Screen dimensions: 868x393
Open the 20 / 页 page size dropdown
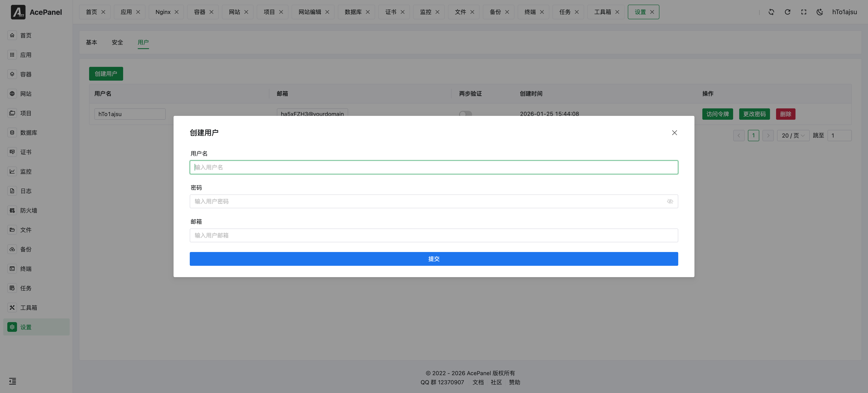click(x=793, y=136)
